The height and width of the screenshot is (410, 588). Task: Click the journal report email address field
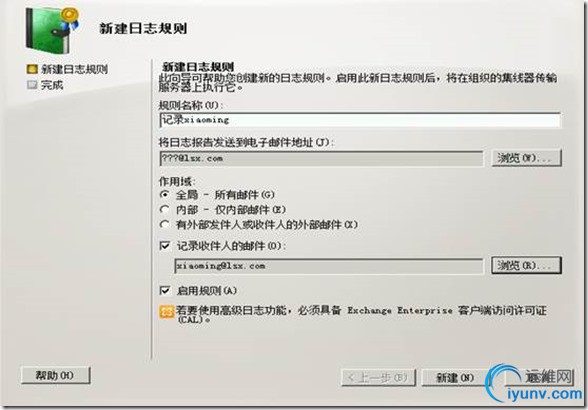point(321,159)
